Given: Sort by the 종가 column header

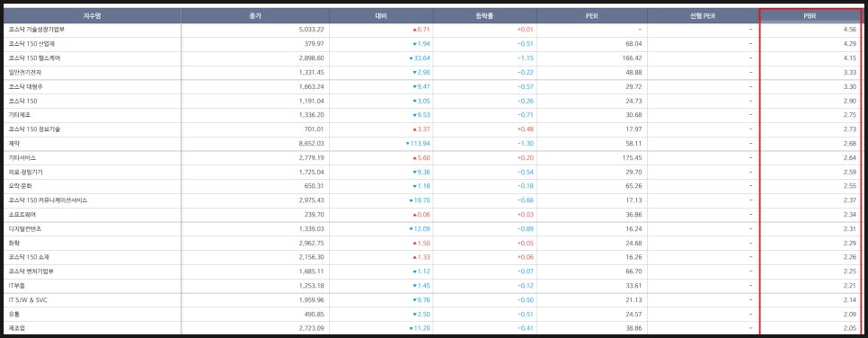Looking at the screenshot, I should [255, 16].
